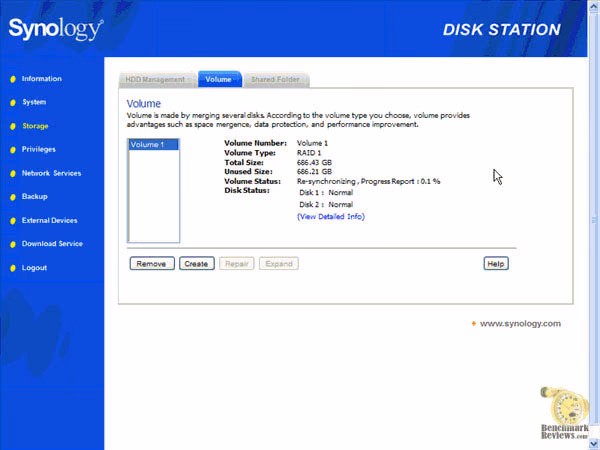The width and height of the screenshot is (600, 450).
Task: Open Download Service section
Action: 52,244
